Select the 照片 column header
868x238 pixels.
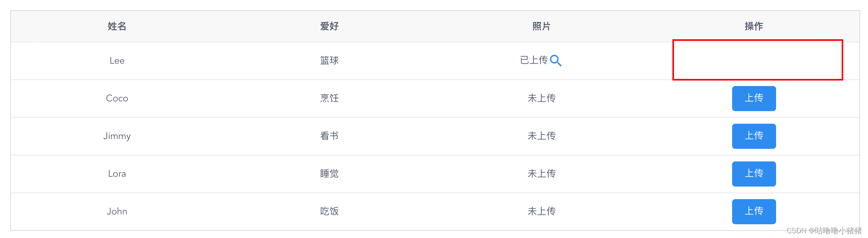(541, 26)
